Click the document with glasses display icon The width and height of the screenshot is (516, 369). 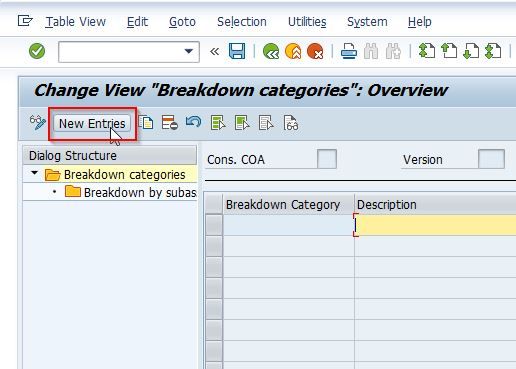click(291, 123)
